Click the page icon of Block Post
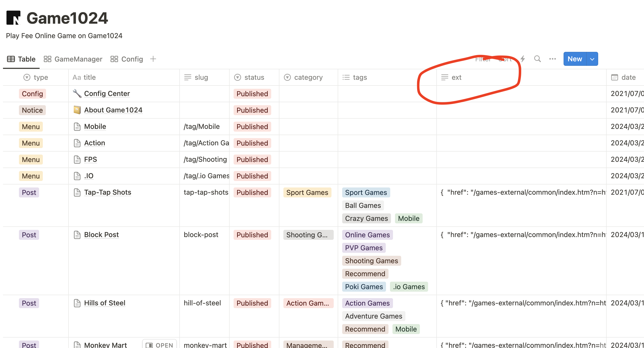 pyautogui.click(x=77, y=235)
